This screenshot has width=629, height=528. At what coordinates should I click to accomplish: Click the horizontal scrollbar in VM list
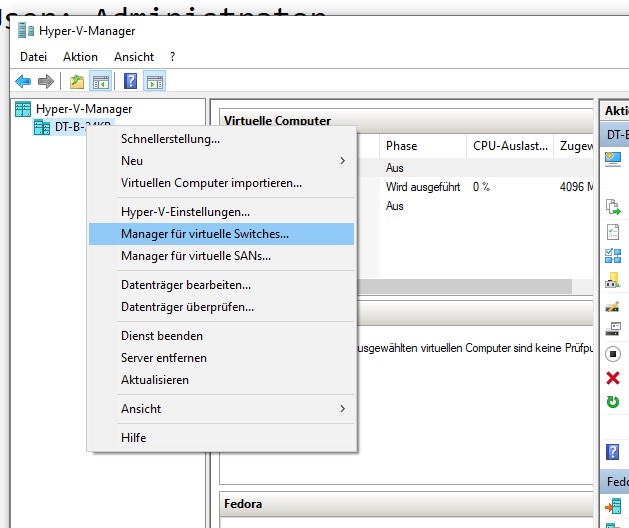pos(470,286)
